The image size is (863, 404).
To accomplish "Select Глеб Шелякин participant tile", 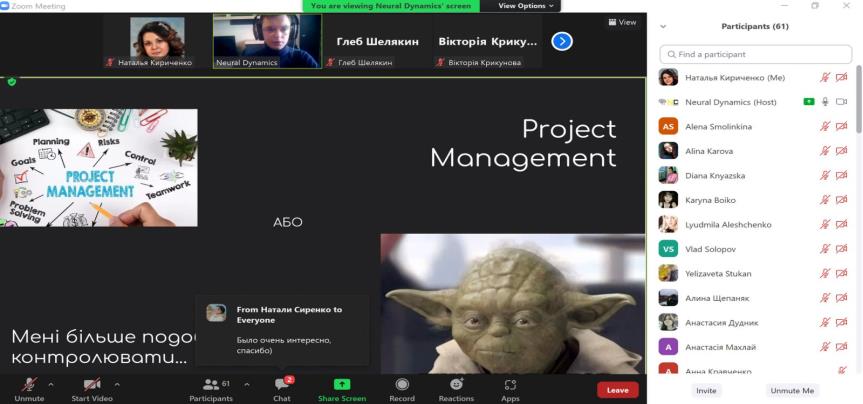I will pyautogui.click(x=378, y=42).
